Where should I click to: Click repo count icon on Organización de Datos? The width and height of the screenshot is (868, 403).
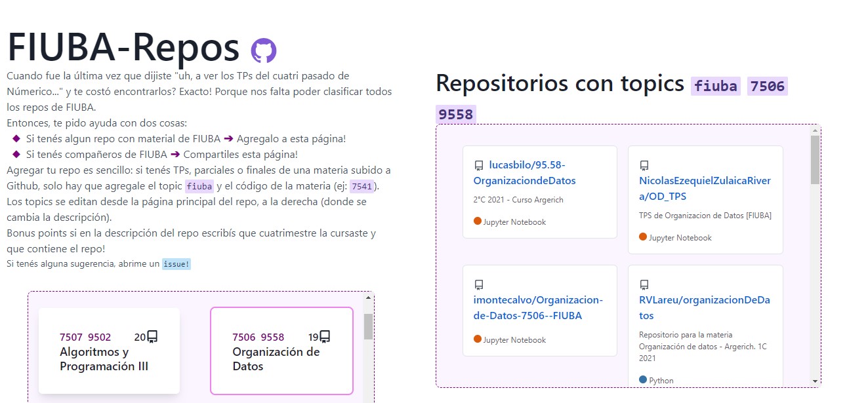tap(325, 337)
